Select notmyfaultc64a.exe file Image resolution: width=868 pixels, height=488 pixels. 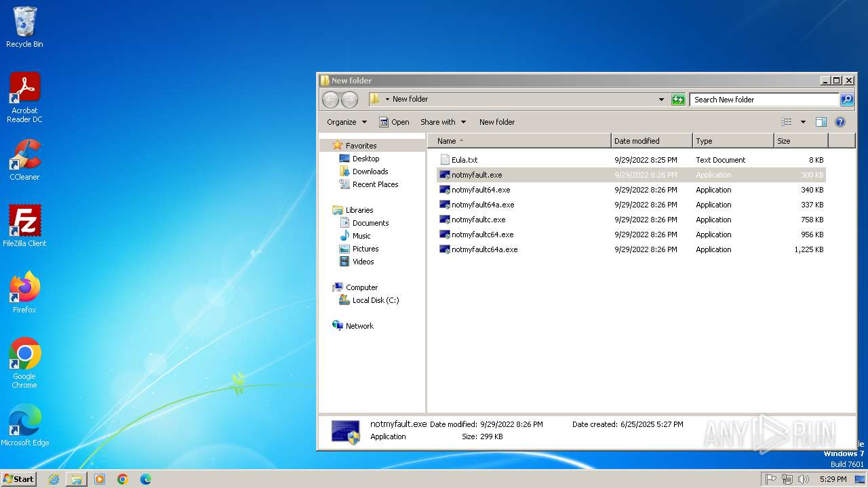(x=484, y=249)
